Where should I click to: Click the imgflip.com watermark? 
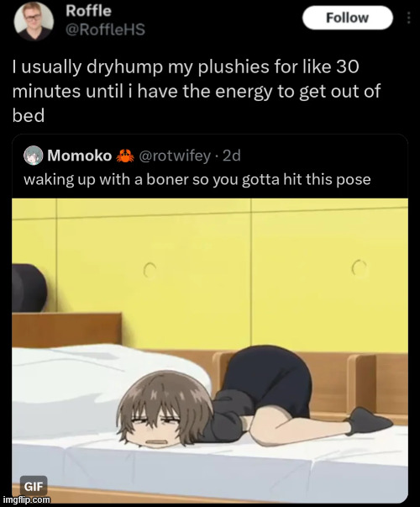(29, 500)
